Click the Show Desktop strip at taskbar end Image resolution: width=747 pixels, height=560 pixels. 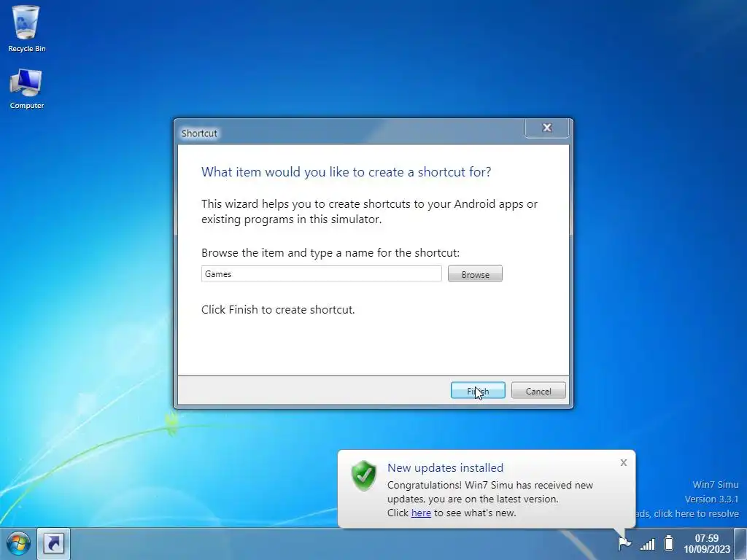740,543
